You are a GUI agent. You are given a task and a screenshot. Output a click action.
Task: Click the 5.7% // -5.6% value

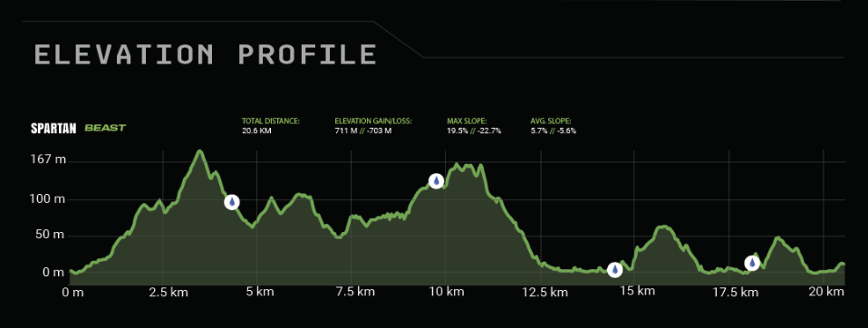pyautogui.click(x=554, y=131)
